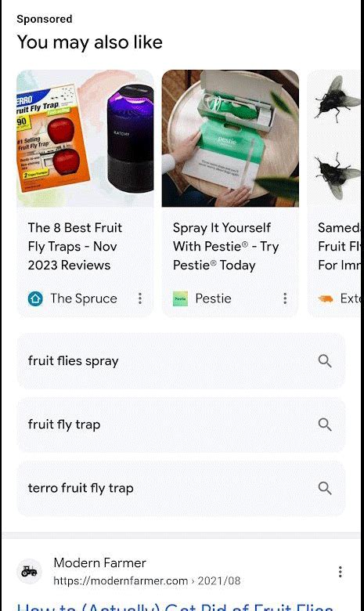This screenshot has height=611, width=364.
Task: Click the Pestie green logo icon
Action: pos(180,299)
